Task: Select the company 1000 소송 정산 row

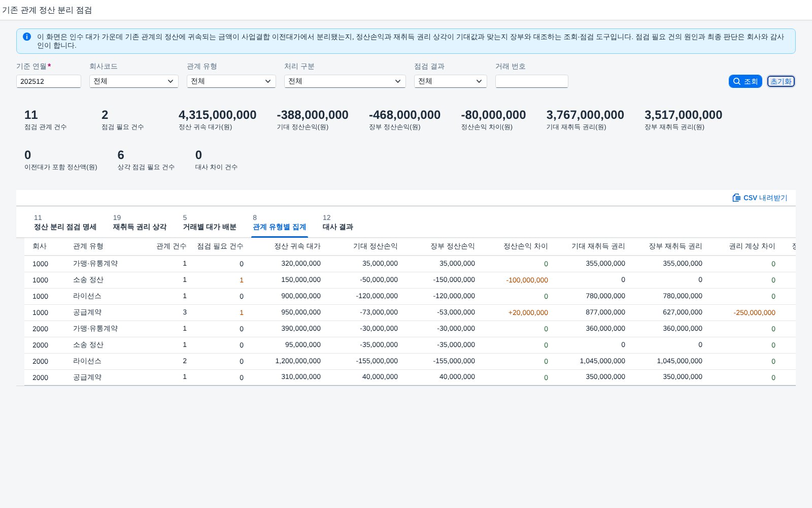Action: [410, 280]
